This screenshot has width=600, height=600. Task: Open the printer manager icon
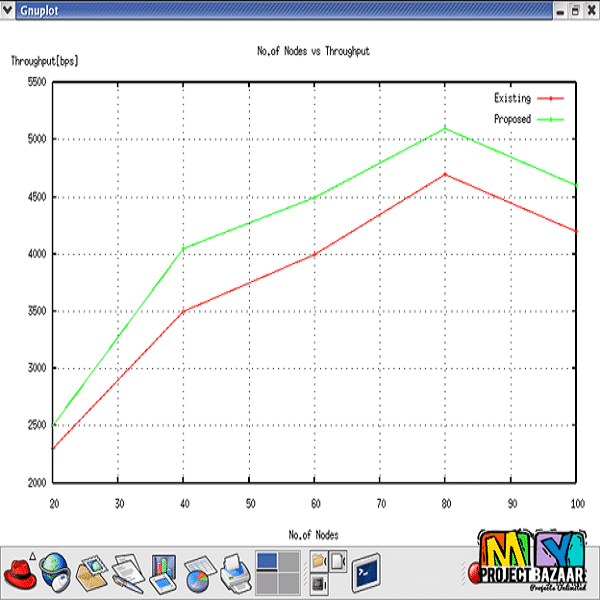pos(234,573)
